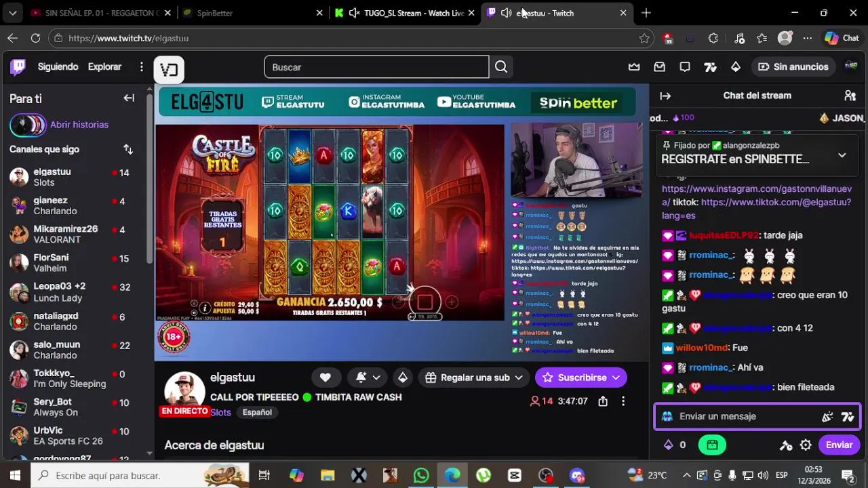868x488 pixels.
Task: Click the Bits diamond icon in the top navigation
Action: pyautogui.click(x=736, y=66)
